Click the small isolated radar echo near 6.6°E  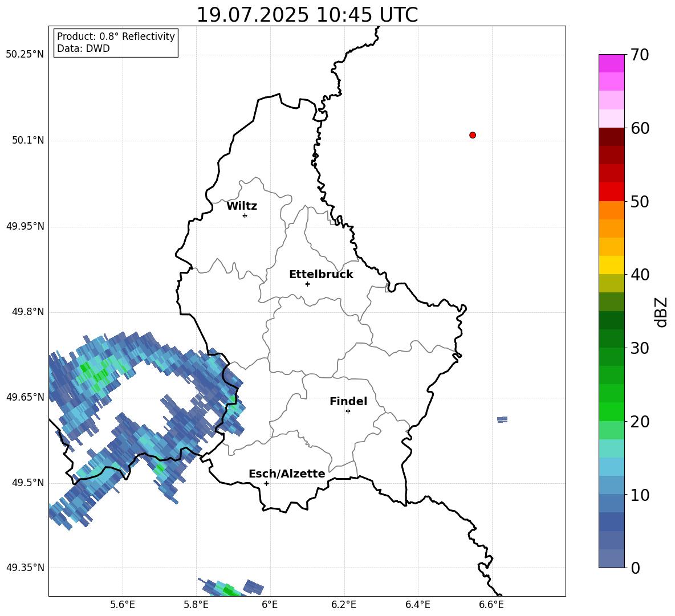pyautogui.click(x=502, y=419)
